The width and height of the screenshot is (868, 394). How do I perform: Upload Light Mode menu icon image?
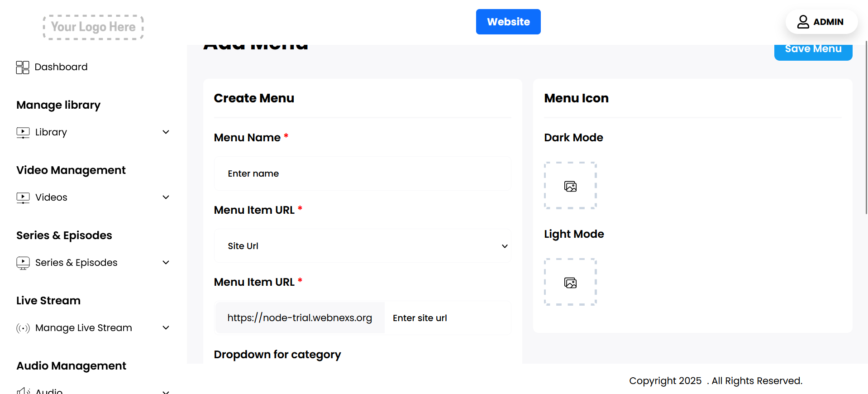[570, 282]
